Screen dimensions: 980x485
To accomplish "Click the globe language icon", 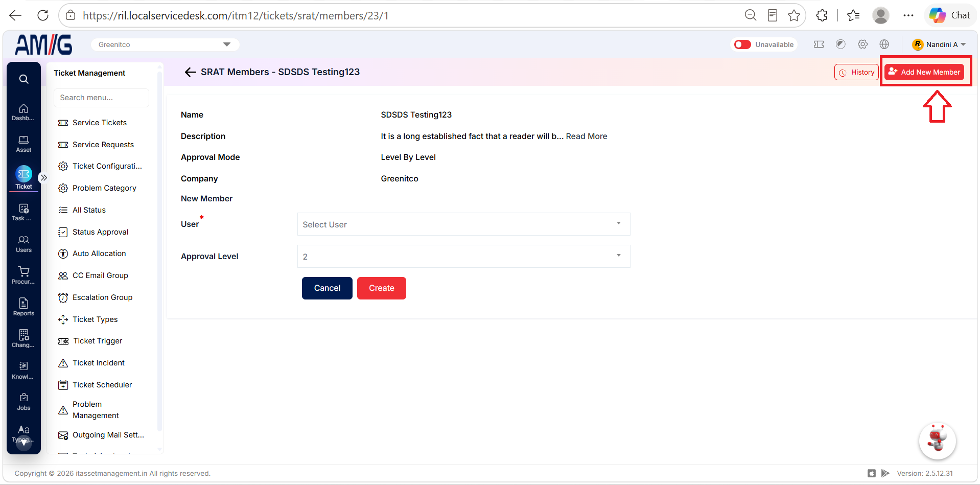I will (x=884, y=44).
